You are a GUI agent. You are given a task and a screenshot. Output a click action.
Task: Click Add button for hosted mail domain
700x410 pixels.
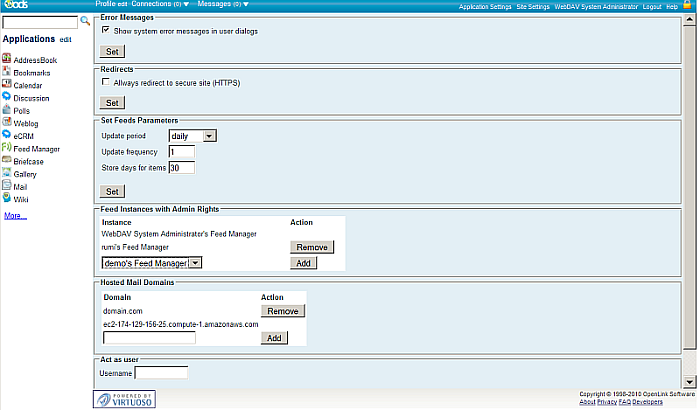[x=274, y=338]
